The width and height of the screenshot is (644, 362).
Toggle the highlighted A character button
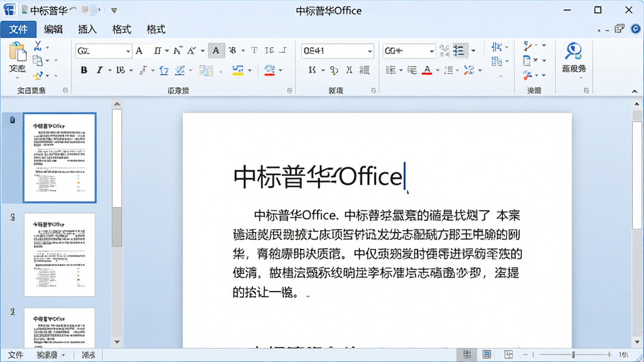tap(216, 50)
